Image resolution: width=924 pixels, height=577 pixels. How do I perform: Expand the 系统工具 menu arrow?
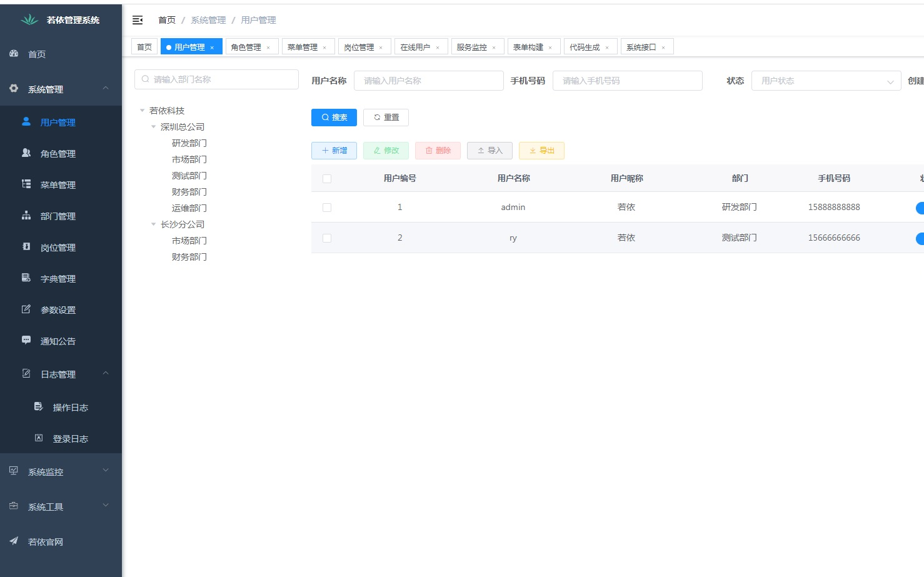pyautogui.click(x=106, y=505)
